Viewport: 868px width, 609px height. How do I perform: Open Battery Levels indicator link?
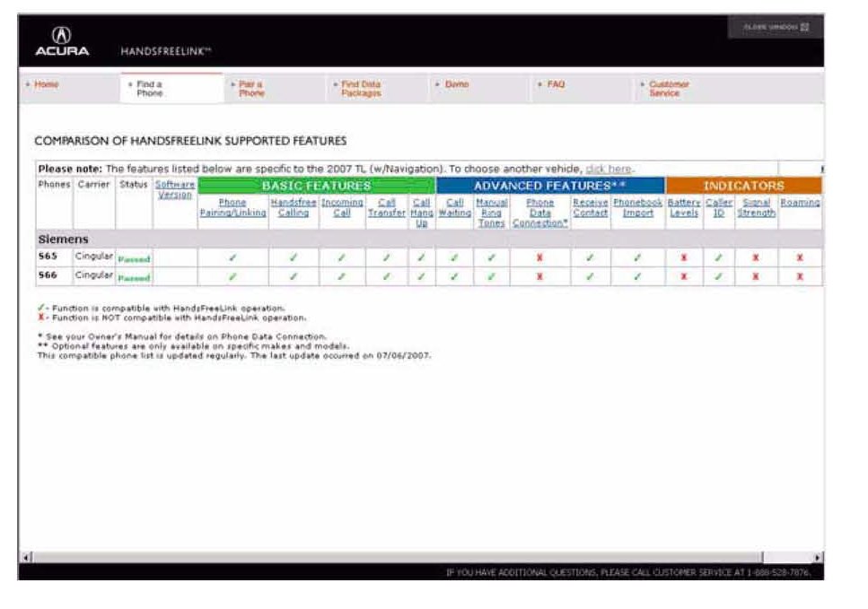(683, 208)
